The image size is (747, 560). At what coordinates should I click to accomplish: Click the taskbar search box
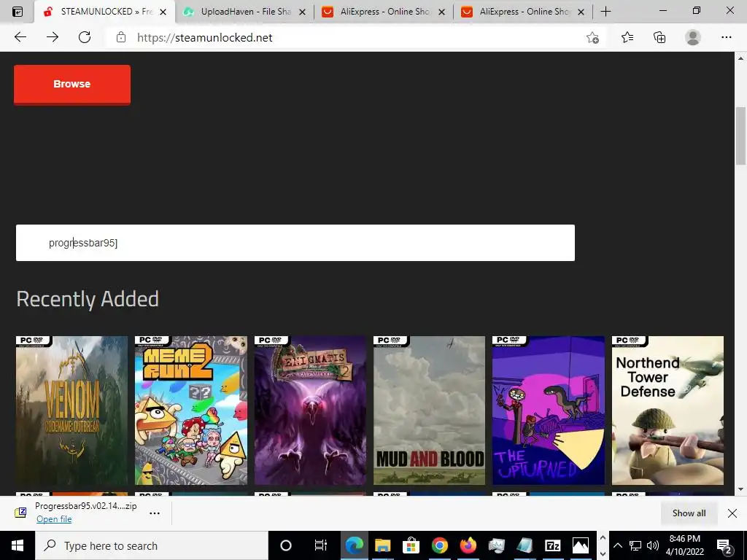(152, 545)
